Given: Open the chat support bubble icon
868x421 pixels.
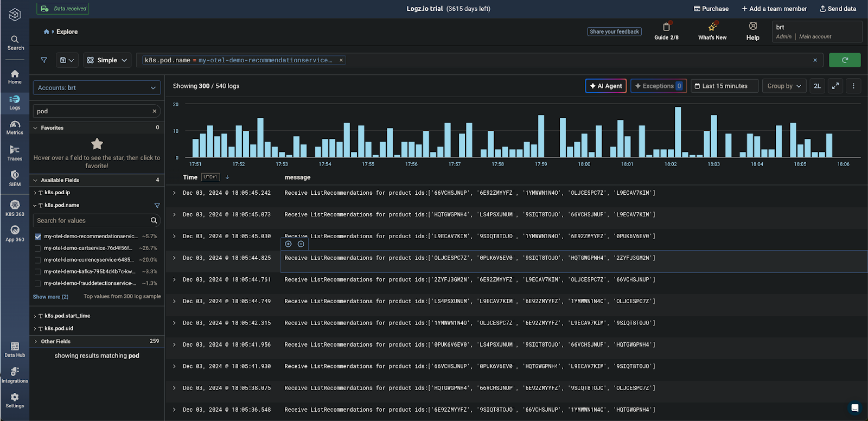Looking at the screenshot, I should click(x=854, y=408).
